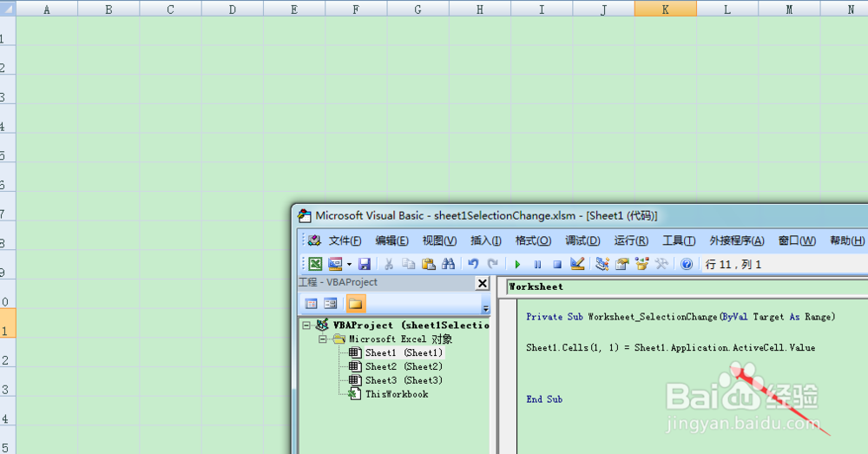Image resolution: width=868 pixels, height=454 pixels.
Task: Select Sheet1 (Sheet1) in project tree
Action: point(404,352)
